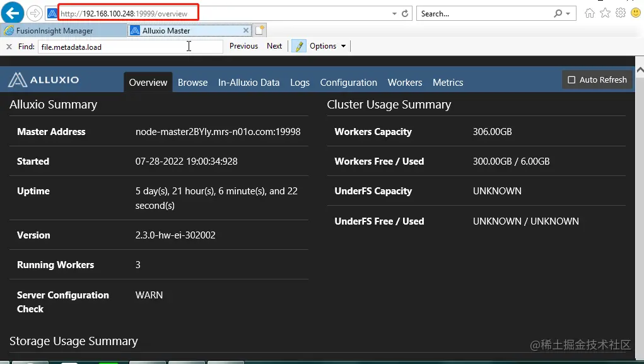The width and height of the screenshot is (644, 364).
Task: Close the Alluxio Master tab
Action: pyautogui.click(x=245, y=30)
